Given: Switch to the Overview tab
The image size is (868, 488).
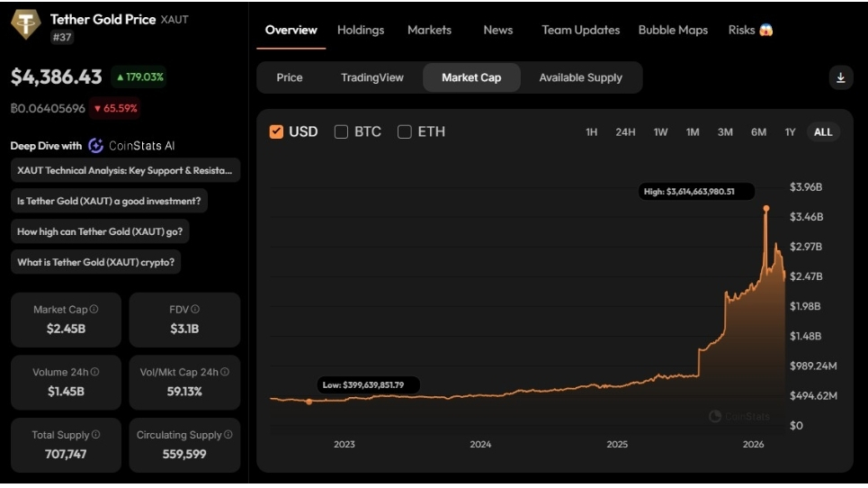Looking at the screenshot, I should (291, 30).
